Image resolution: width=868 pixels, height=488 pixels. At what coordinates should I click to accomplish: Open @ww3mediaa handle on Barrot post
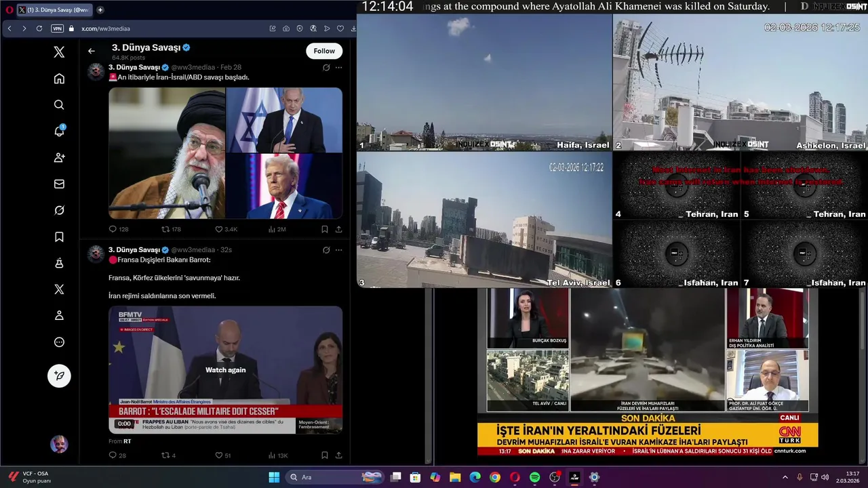tap(193, 249)
